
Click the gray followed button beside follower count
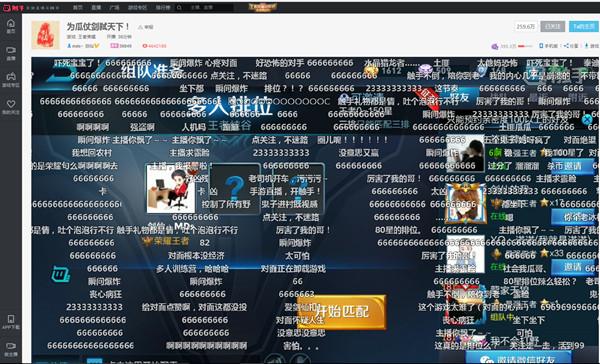553,26
